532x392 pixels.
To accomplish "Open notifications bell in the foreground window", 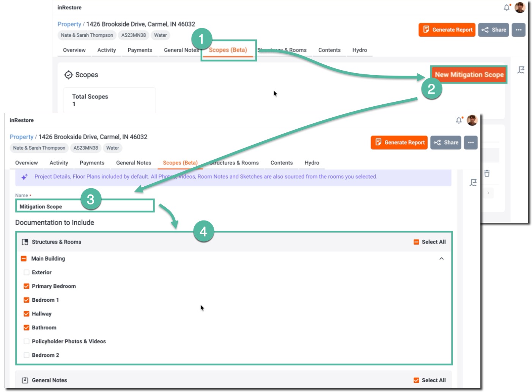I will [x=459, y=120].
